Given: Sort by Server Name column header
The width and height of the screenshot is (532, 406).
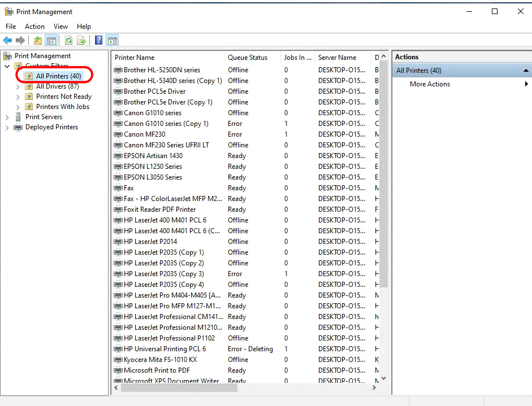Looking at the screenshot, I should coord(343,58).
